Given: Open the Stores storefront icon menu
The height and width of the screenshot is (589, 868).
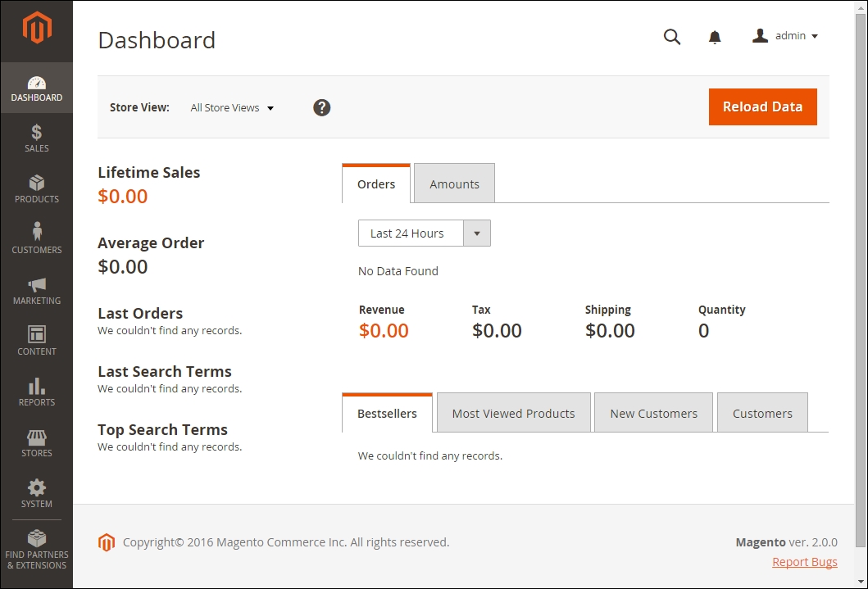Looking at the screenshot, I should click(x=36, y=442).
